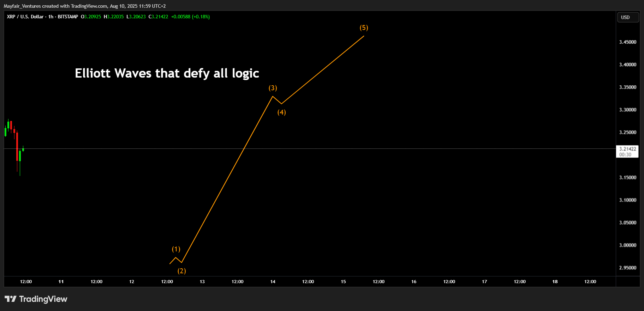Screen dimensions: 644x311
Task: Click the high value H3.22035
Action: (x=114, y=17)
